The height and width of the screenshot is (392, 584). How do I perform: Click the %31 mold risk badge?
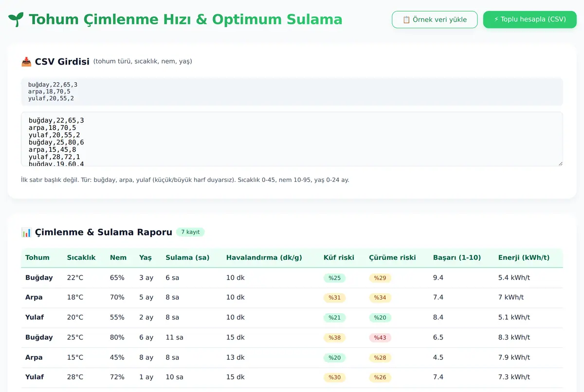pyautogui.click(x=335, y=298)
